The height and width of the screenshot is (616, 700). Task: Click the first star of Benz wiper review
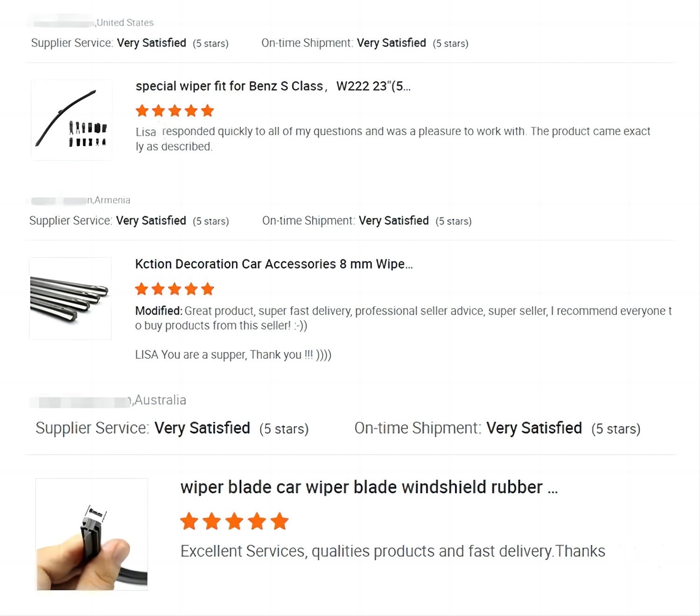[142, 111]
